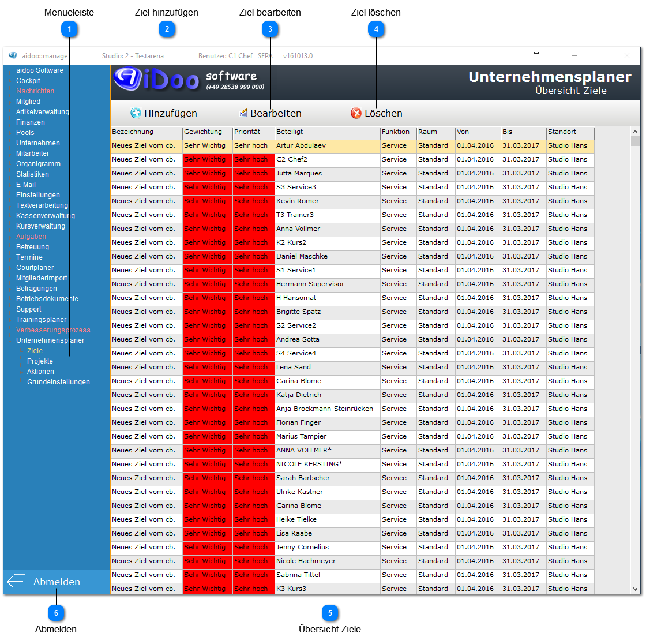The width and height of the screenshot is (646, 644).
Task: Click the Sabrina Tittel cell
Action: (328, 575)
